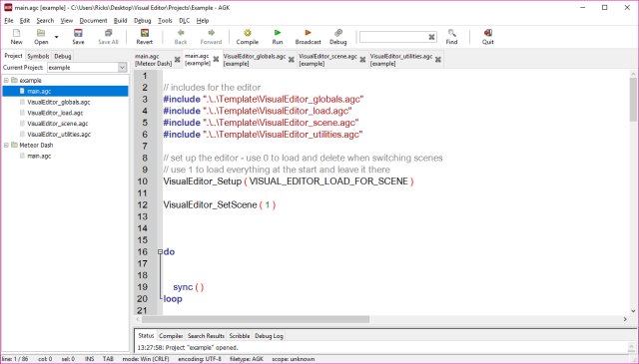Collapse the example project tree node
The height and width of the screenshot is (364, 639).
click(6, 80)
